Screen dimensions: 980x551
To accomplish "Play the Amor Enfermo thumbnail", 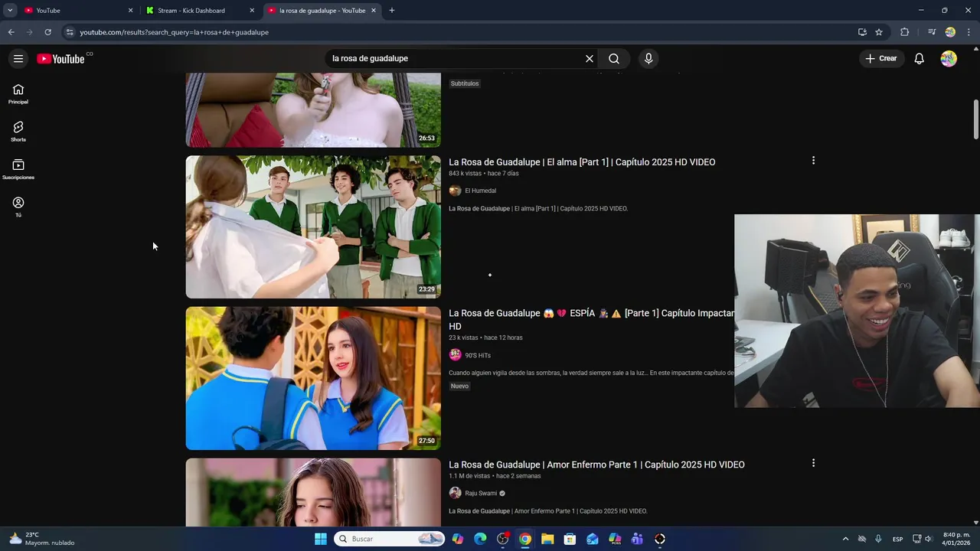I will click(313, 492).
